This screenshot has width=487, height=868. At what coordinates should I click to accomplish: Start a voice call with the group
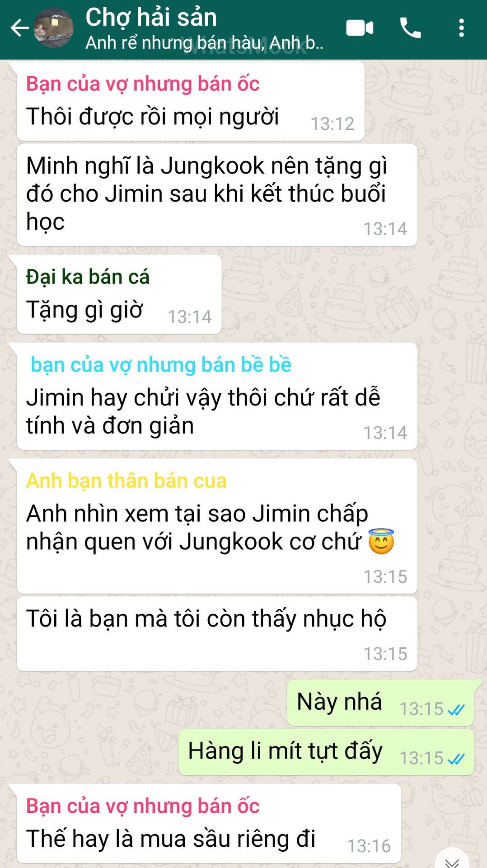coord(410,28)
